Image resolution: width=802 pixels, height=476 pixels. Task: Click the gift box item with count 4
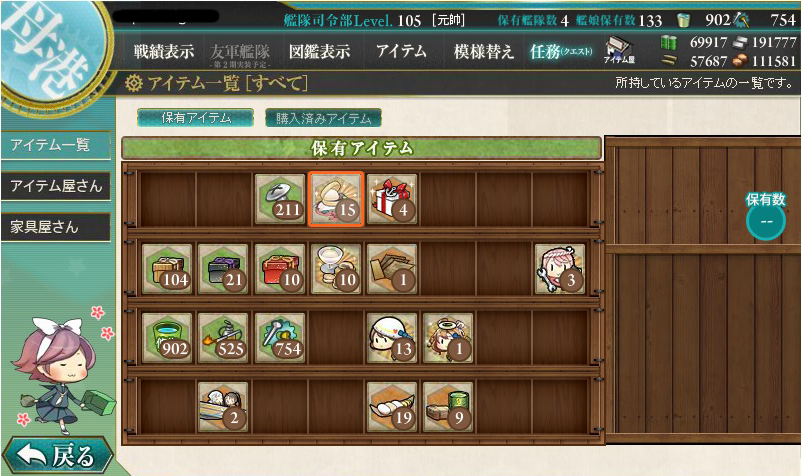click(392, 199)
